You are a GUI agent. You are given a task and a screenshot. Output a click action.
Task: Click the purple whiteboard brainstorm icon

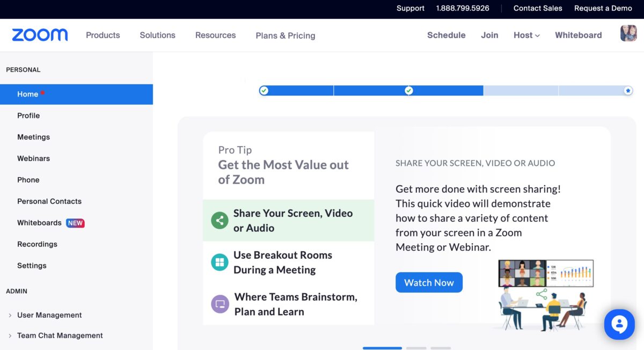pyautogui.click(x=219, y=304)
